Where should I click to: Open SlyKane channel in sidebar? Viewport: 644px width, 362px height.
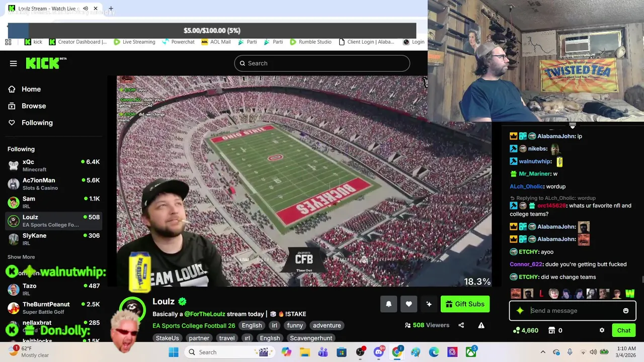[53, 239]
